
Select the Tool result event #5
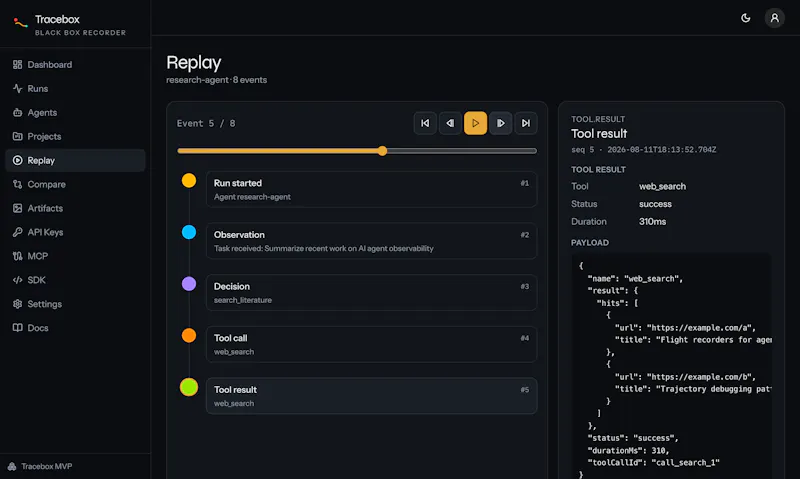click(x=371, y=396)
